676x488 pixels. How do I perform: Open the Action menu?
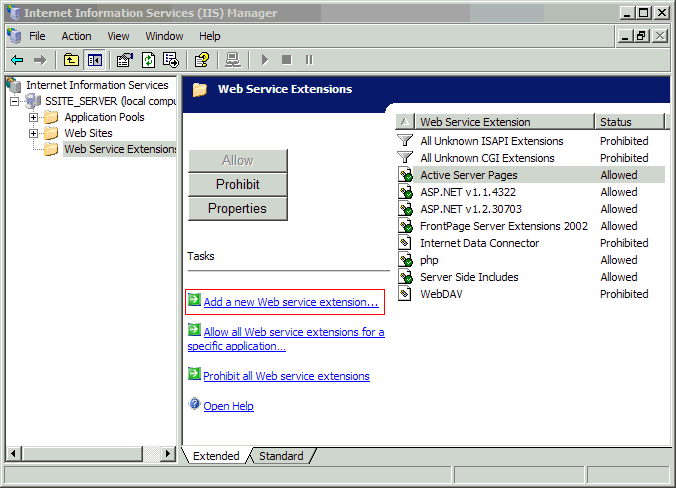[76, 36]
